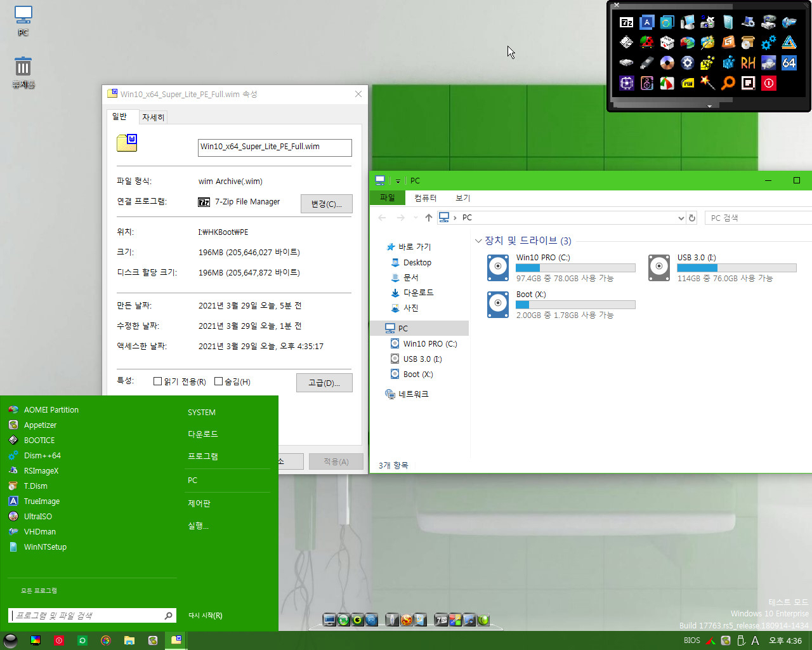Open the blue gears icon in launcher panel

(x=768, y=43)
